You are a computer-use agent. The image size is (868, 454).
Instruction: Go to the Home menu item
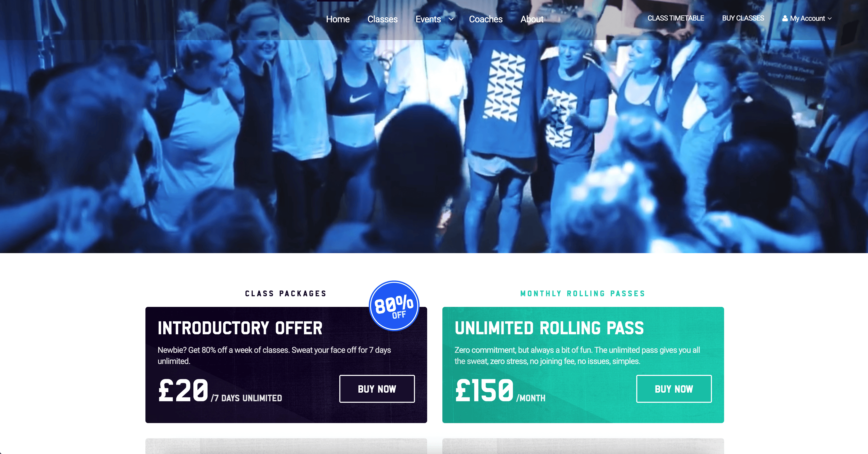338,19
